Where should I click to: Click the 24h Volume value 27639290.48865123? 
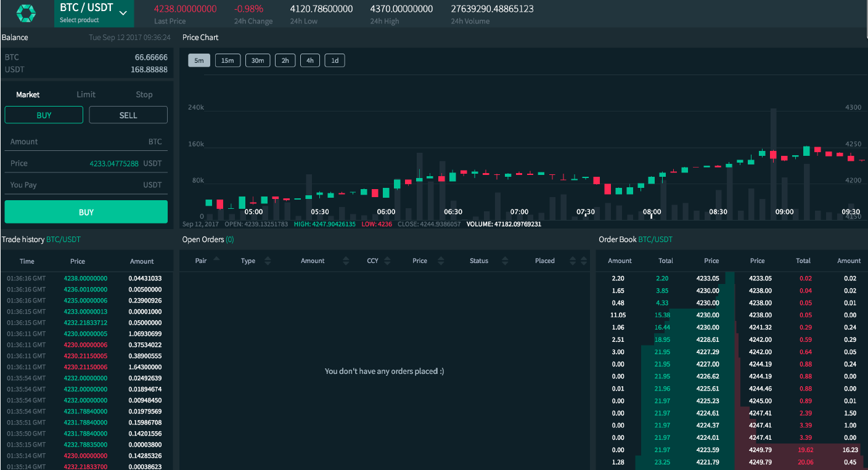click(x=493, y=9)
